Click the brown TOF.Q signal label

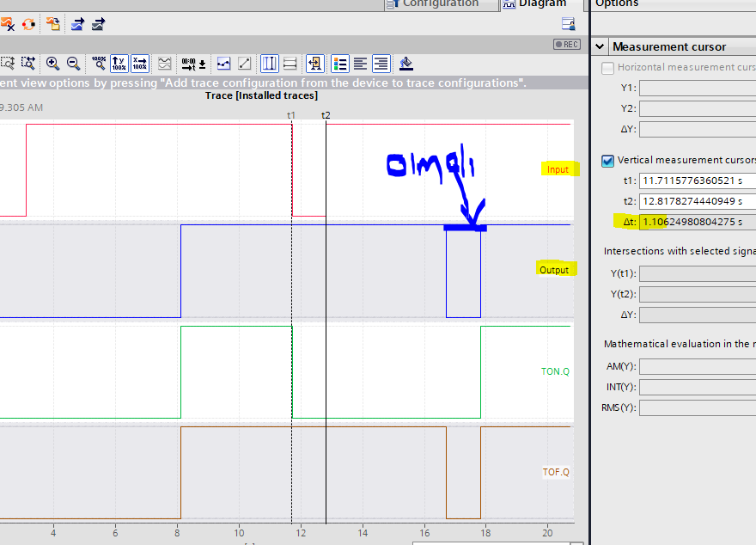[x=556, y=472]
